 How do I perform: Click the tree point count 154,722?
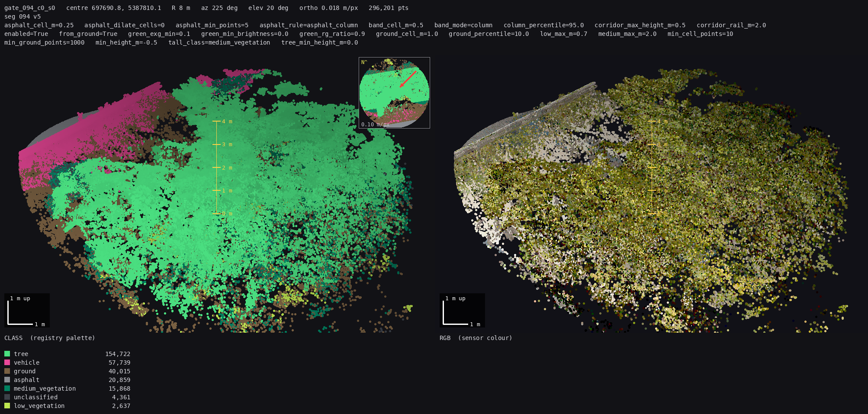pyautogui.click(x=118, y=354)
